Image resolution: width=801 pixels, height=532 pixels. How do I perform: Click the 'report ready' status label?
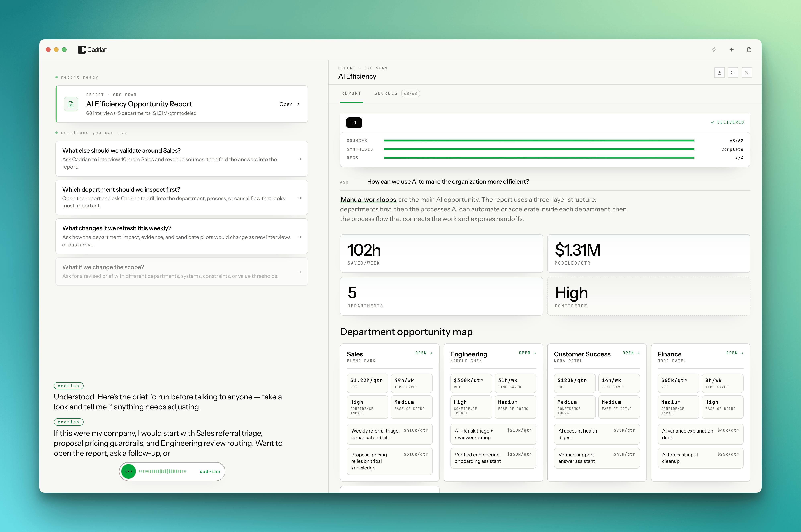79,77
